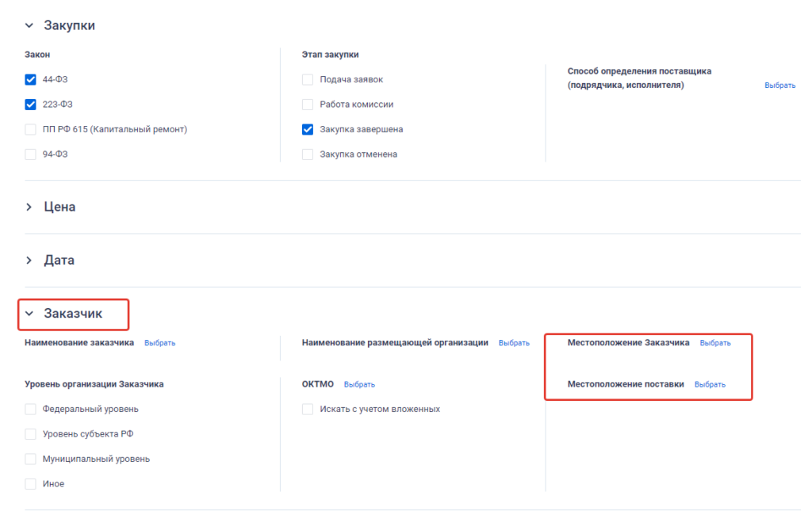Screen dimensions: 812x511
Task: Uncheck the 44-ФЗ law checkbox
Action: 31,79
